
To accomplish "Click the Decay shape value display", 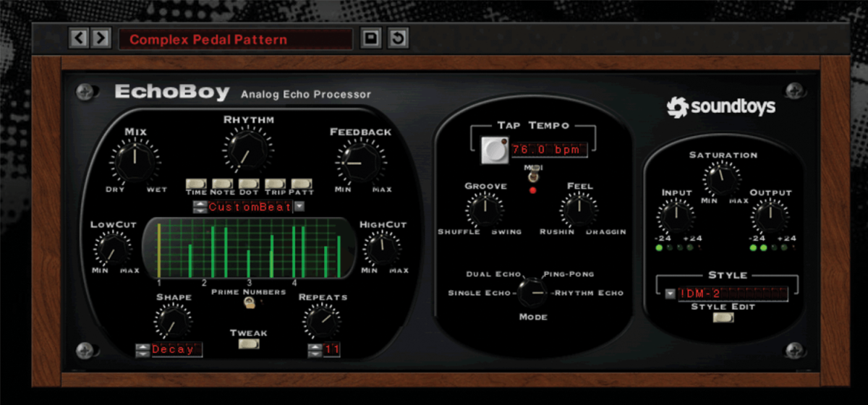I will (176, 350).
